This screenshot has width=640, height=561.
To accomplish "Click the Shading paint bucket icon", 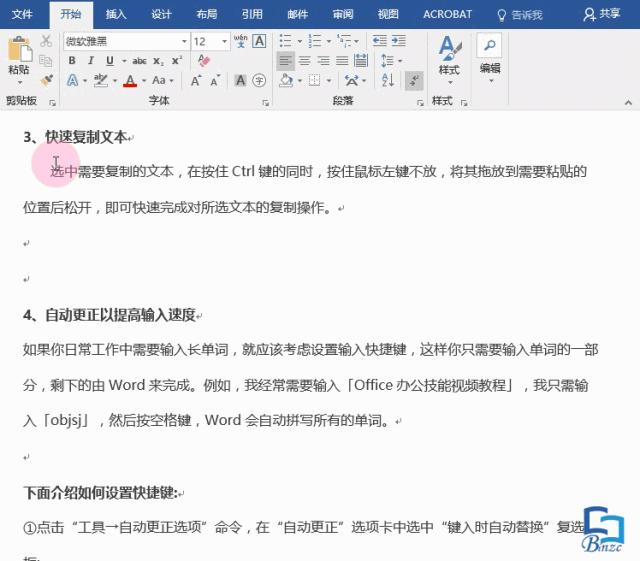I will pos(286,80).
